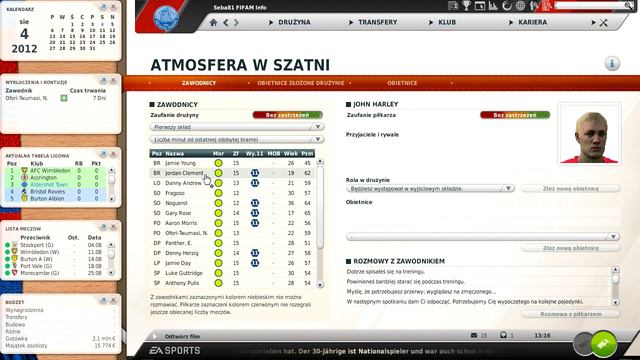Image resolution: width=640 pixels, height=360 pixels.
Task: Switch to the Obietnice tab
Action: 402,83
